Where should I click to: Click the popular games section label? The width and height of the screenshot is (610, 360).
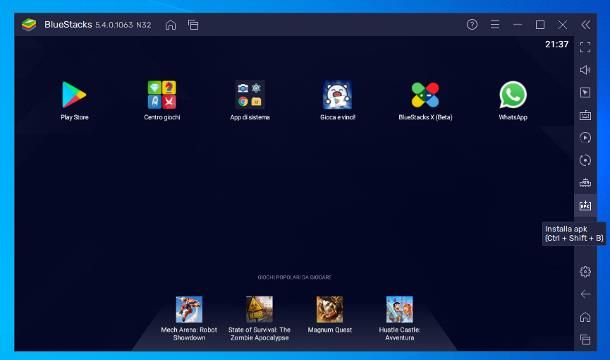294,277
